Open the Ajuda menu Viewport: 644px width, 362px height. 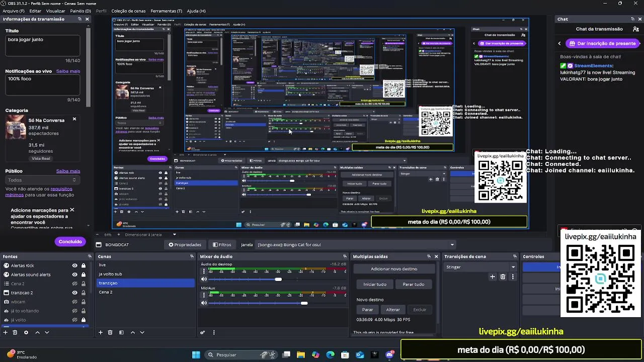[196, 11]
